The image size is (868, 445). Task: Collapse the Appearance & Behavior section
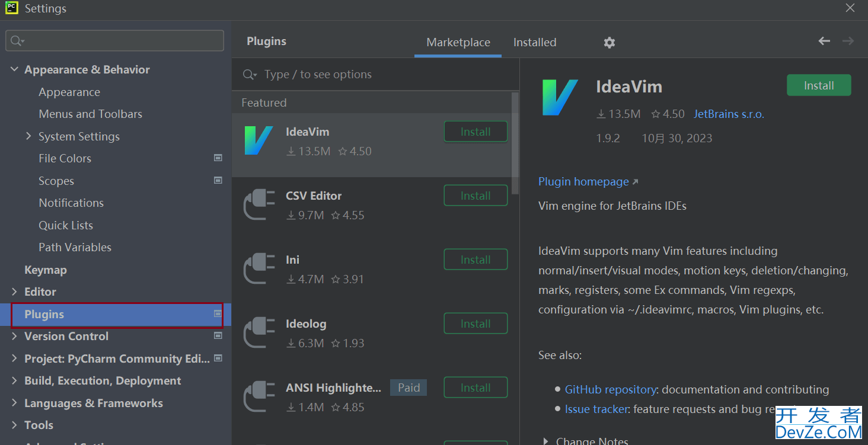14,69
